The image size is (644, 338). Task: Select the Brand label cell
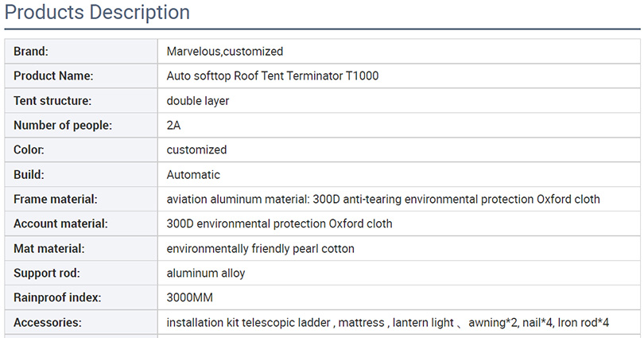coord(81,52)
